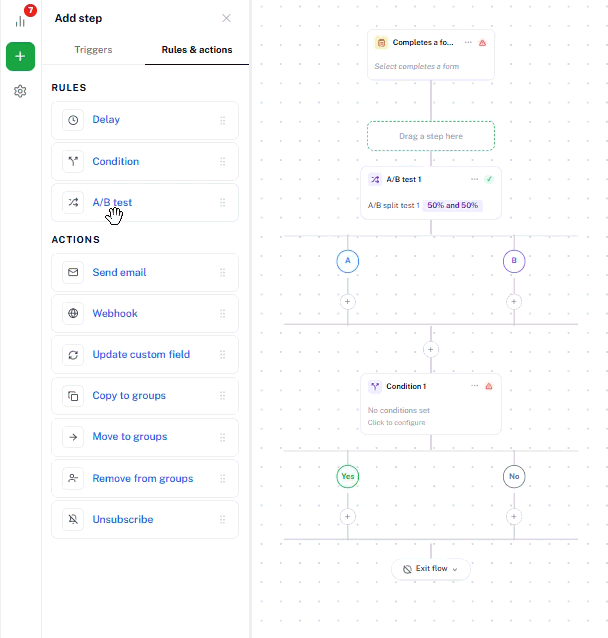Select the Rules & actions tab

197,50
